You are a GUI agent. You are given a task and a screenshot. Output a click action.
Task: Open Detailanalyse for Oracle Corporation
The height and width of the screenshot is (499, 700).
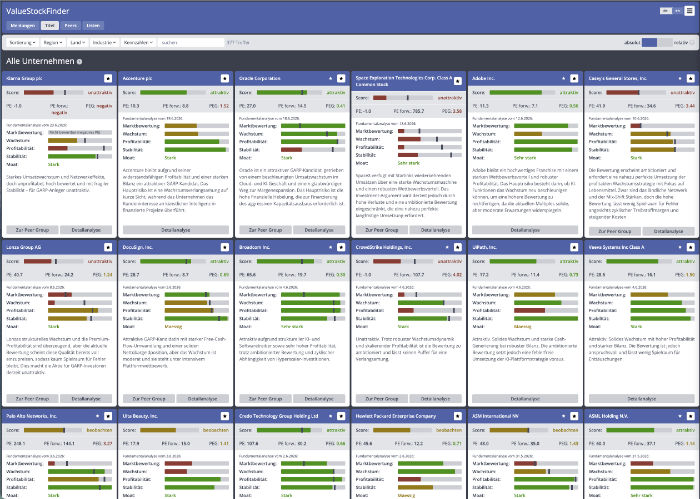pos(319,230)
